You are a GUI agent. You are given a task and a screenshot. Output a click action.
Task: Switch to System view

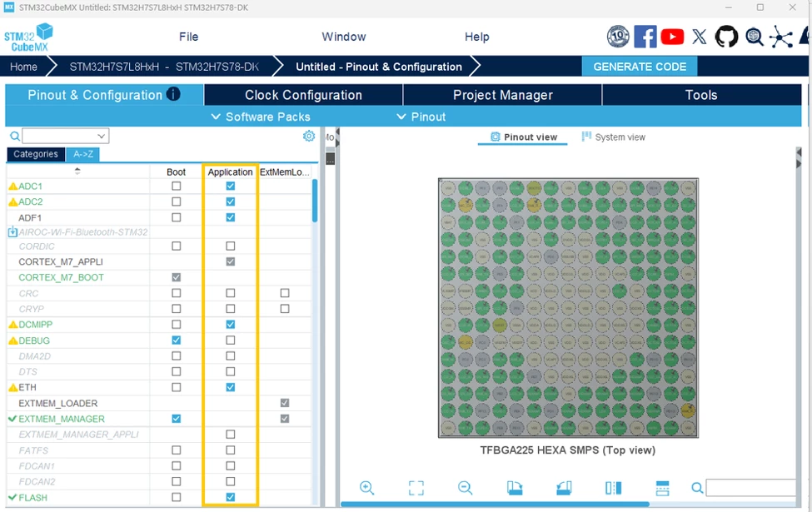tap(613, 137)
